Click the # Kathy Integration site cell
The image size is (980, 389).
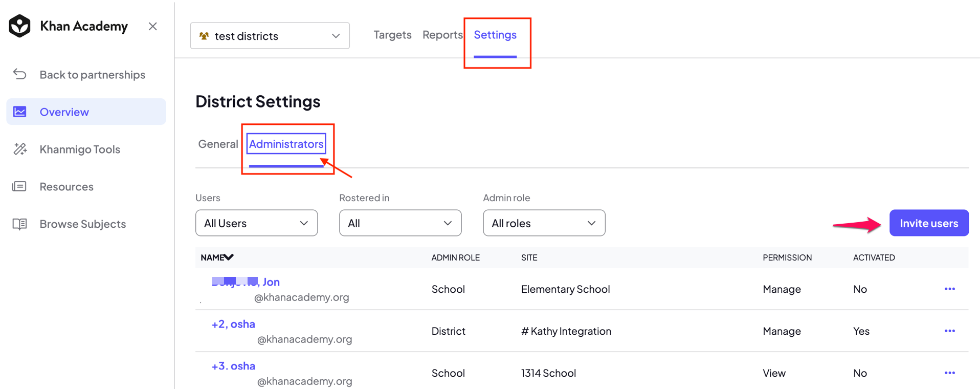pyautogui.click(x=566, y=331)
